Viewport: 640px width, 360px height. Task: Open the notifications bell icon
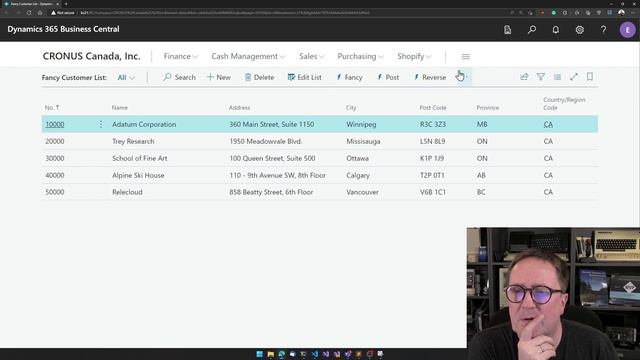(x=556, y=29)
